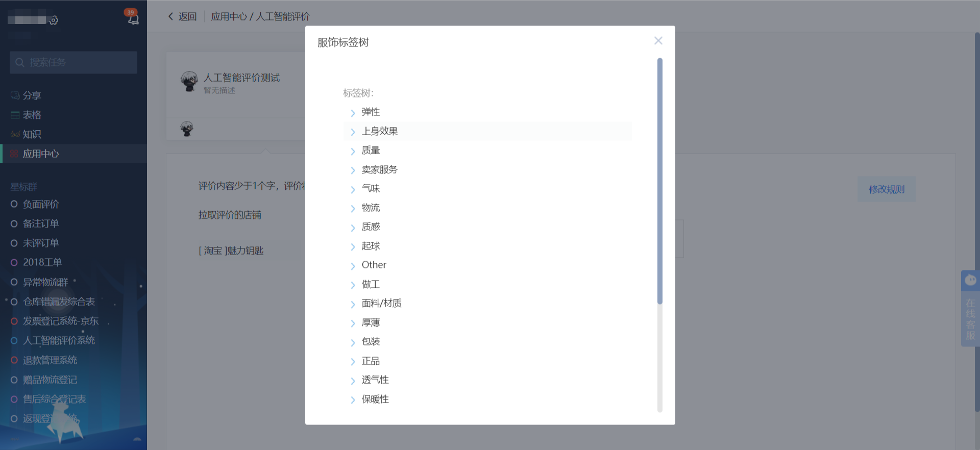Expand the 弹性 tree node
This screenshot has width=980, height=450.
pyautogui.click(x=353, y=113)
